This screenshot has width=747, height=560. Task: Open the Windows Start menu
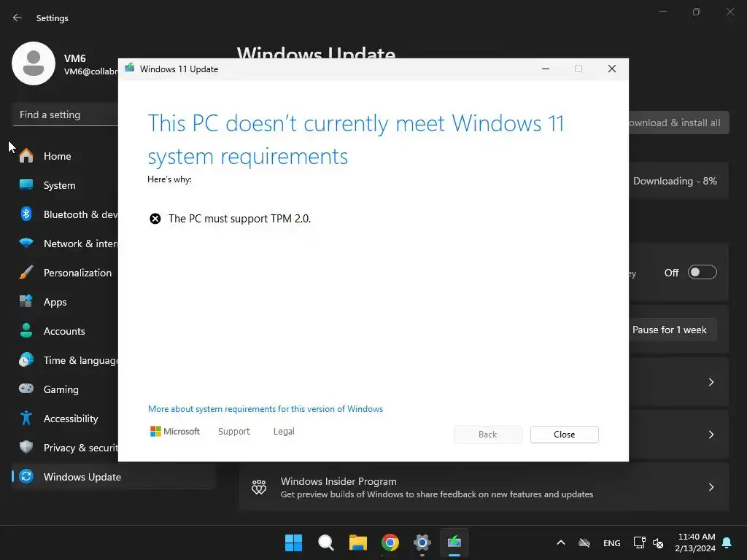click(x=293, y=542)
